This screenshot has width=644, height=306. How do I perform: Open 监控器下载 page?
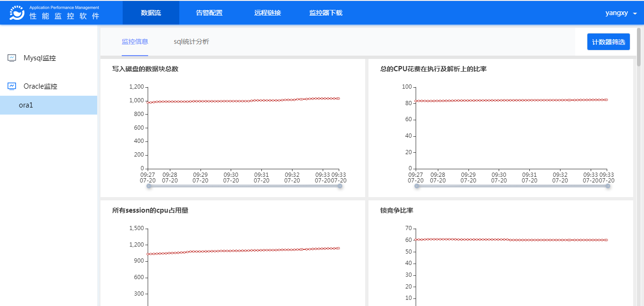(326, 13)
